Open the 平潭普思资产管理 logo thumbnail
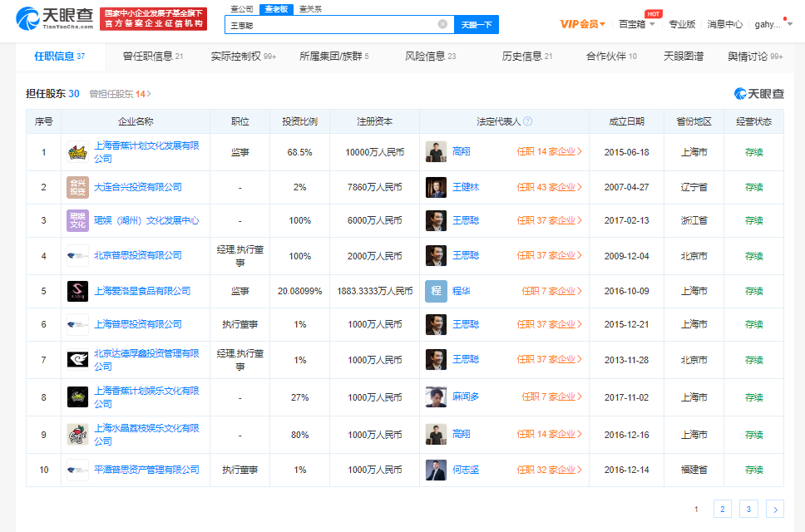This screenshot has height=532, width=805. coord(77,470)
